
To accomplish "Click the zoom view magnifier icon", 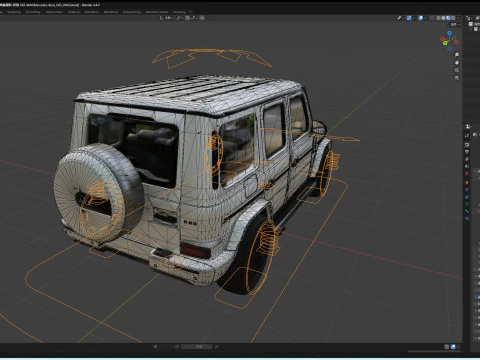I will 457,55.
